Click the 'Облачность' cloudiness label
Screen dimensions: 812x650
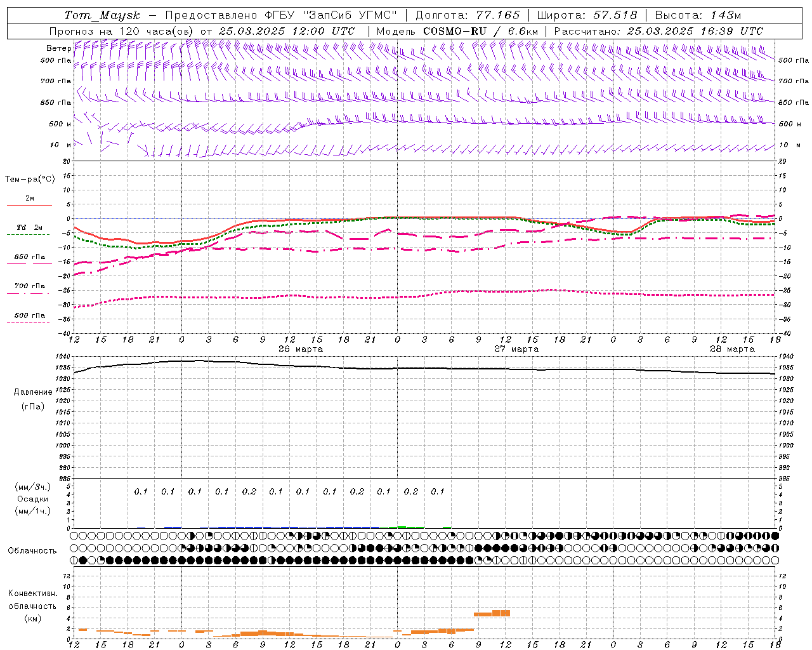[32, 551]
